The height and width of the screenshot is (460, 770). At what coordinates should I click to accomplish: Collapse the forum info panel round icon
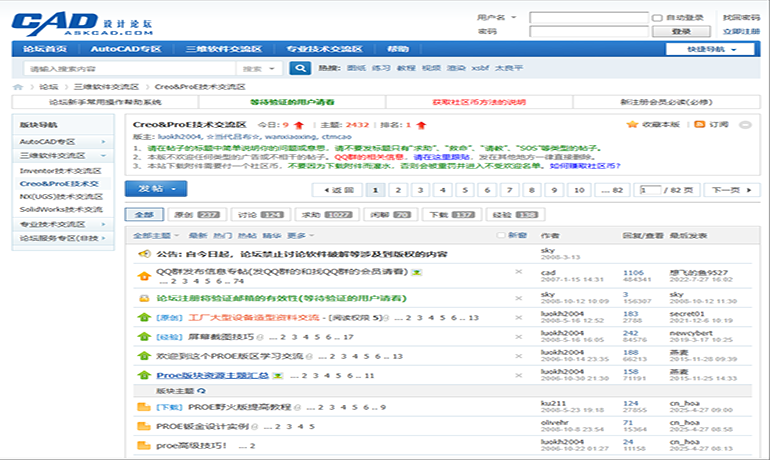tap(745, 125)
